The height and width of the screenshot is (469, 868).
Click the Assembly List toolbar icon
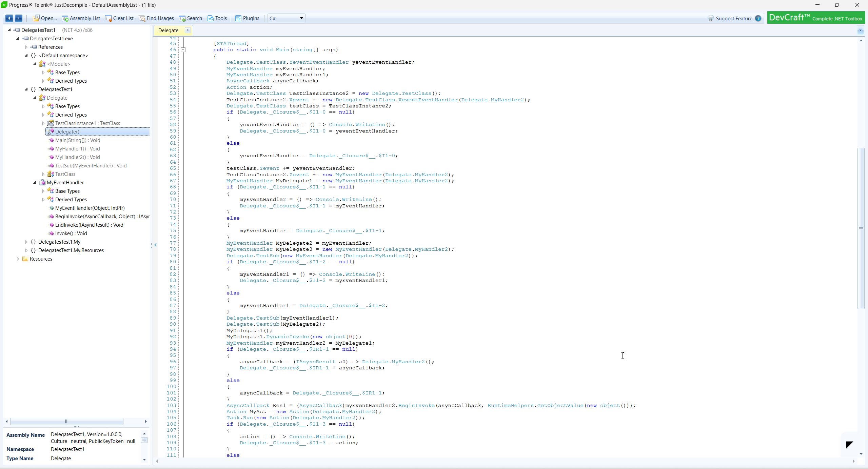pyautogui.click(x=81, y=18)
